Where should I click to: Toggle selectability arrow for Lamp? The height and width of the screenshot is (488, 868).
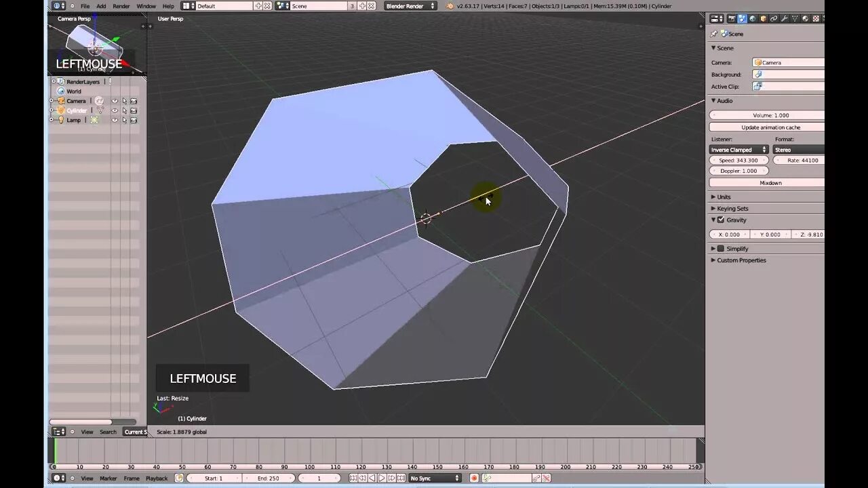coord(124,120)
